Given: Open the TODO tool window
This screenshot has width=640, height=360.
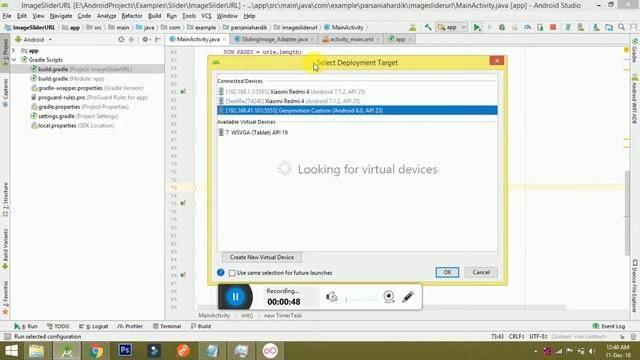Looking at the screenshot, I should [58, 326].
